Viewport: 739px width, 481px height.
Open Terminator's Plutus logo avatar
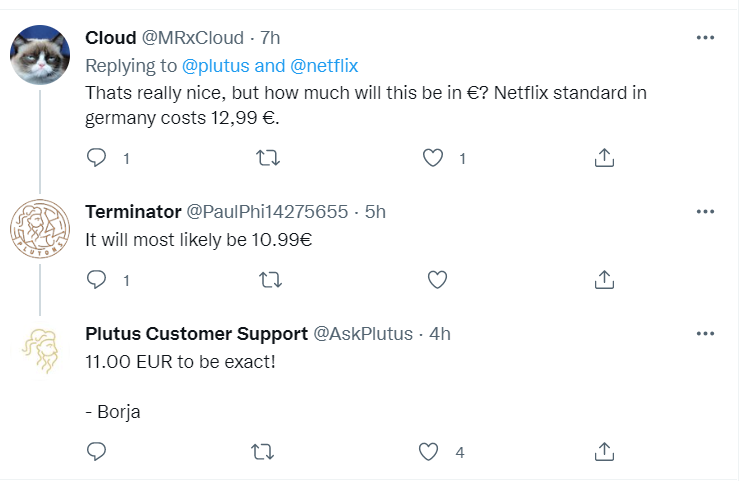[x=40, y=230]
